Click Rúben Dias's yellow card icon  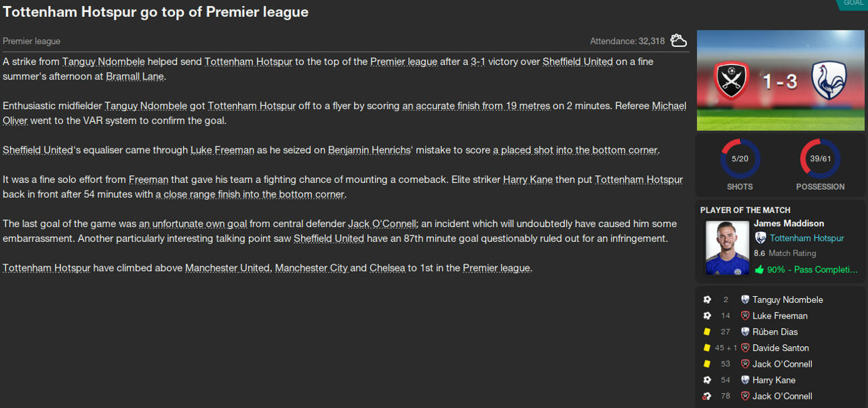pos(707,332)
